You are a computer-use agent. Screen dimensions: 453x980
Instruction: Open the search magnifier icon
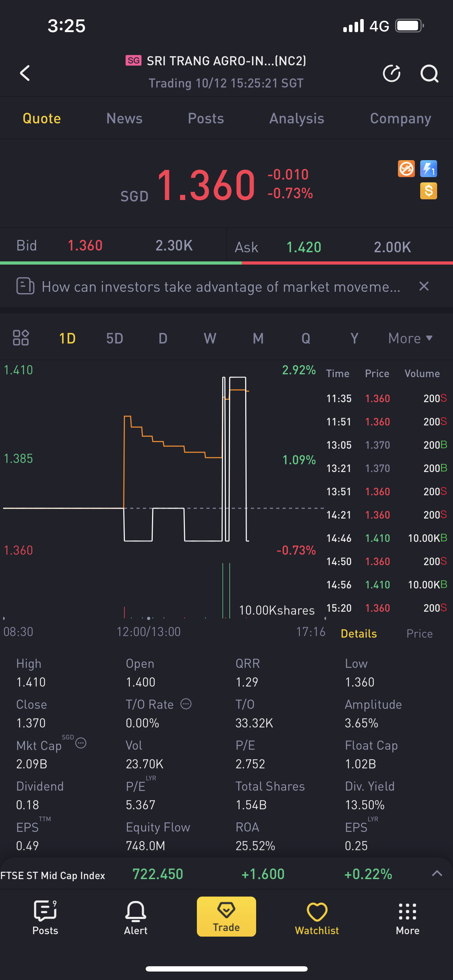[x=429, y=73]
